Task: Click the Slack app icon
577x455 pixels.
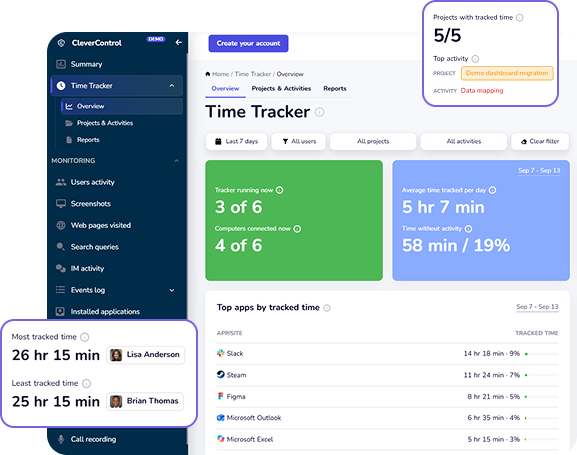Action: pyautogui.click(x=220, y=353)
